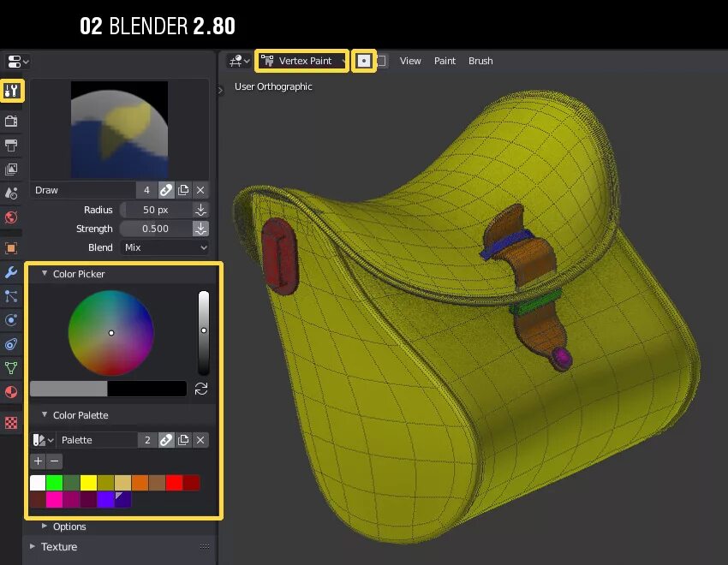The width and height of the screenshot is (728, 565).
Task: Open the Render properties tab
Action: point(11,121)
